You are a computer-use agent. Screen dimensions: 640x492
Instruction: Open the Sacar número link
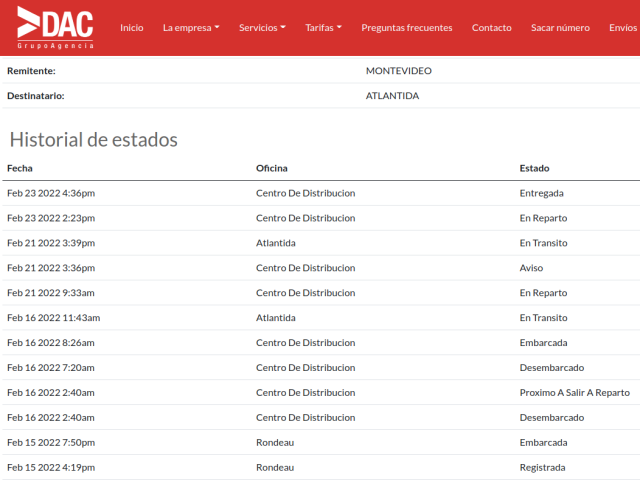click(560, 28)
